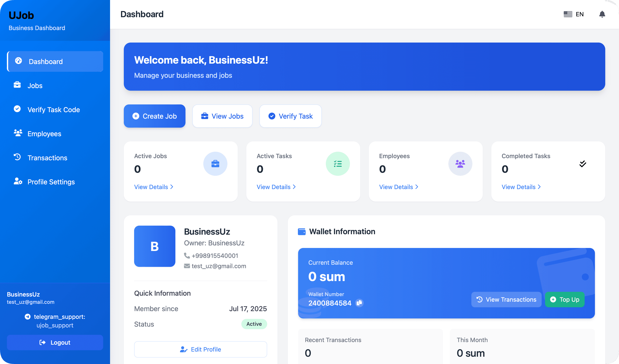The image size is (619, 364).
Task: Click the Active Jobs briefcase icon
Action: click(x=215, y=164)
